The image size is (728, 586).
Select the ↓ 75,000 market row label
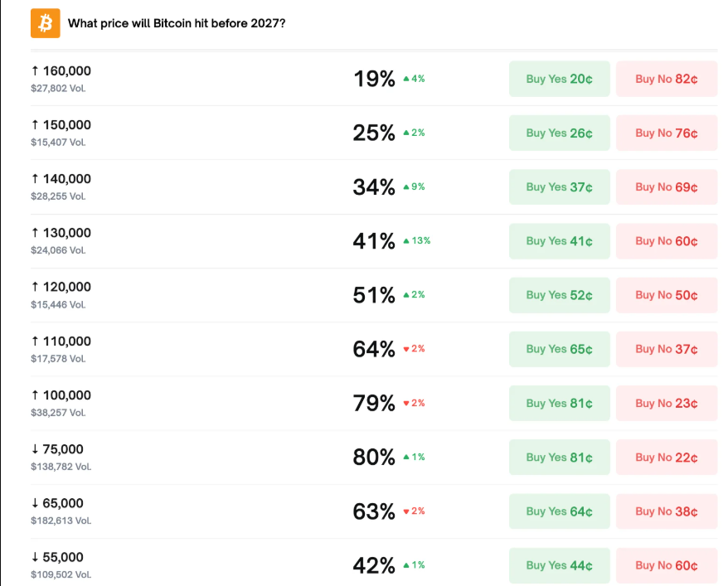(x=57, y=449)
